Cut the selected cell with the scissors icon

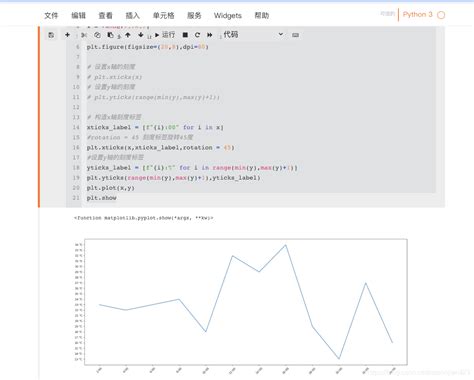coord(84,35)
